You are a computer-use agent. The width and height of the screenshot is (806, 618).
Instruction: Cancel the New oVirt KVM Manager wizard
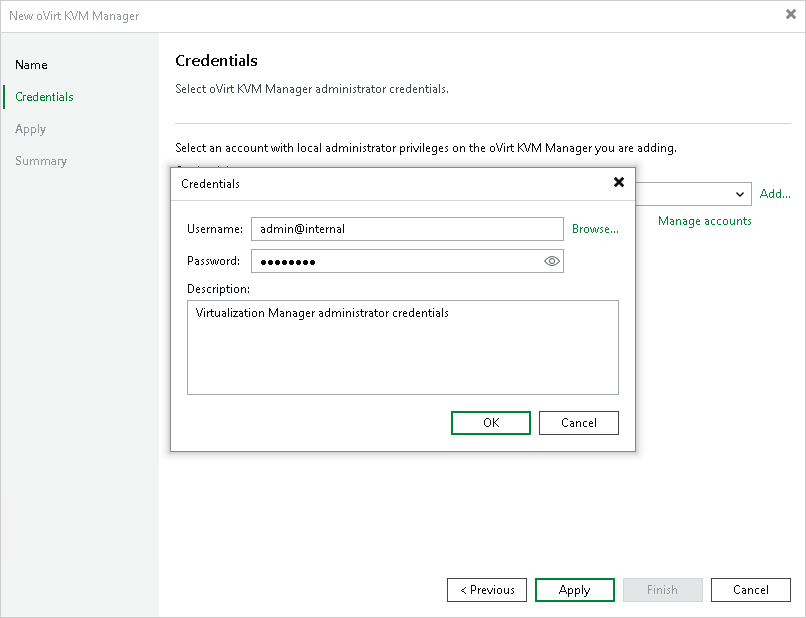point(750,589)
